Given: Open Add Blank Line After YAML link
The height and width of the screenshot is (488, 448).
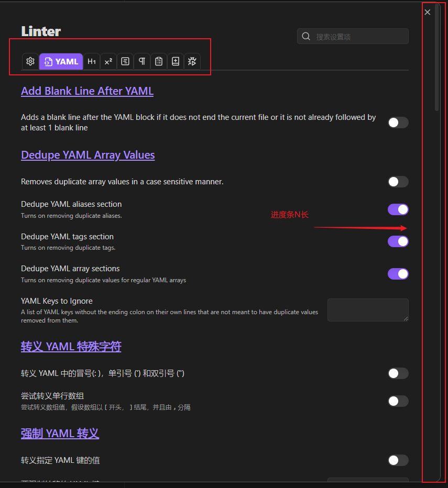Looking at the screenshot, I should tap(87, 91).
